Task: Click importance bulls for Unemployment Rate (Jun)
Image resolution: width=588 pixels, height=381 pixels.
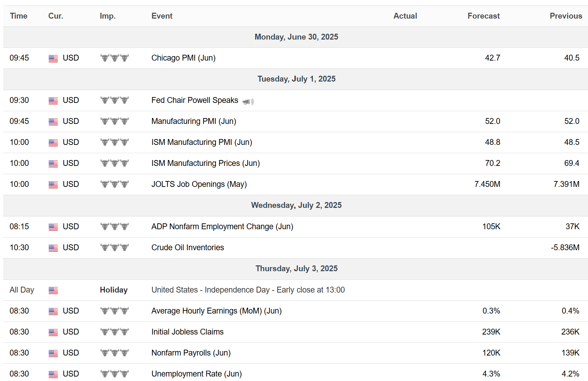Action: (115, 374)
